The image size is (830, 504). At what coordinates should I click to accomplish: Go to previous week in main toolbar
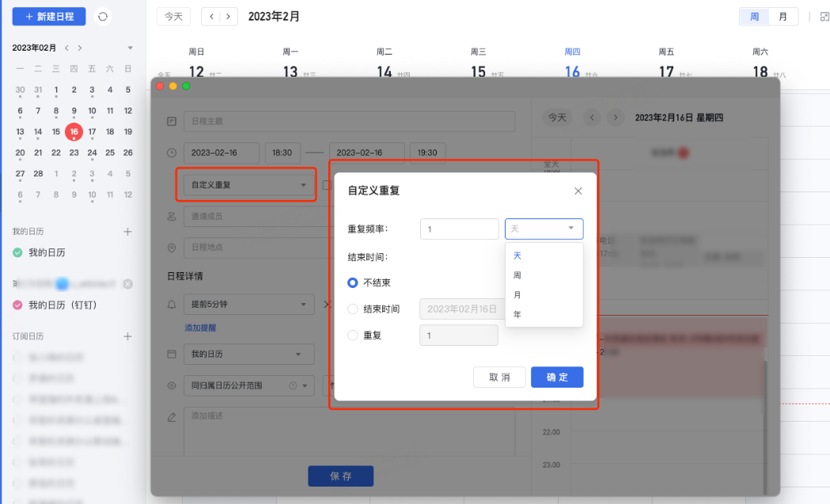211,17
